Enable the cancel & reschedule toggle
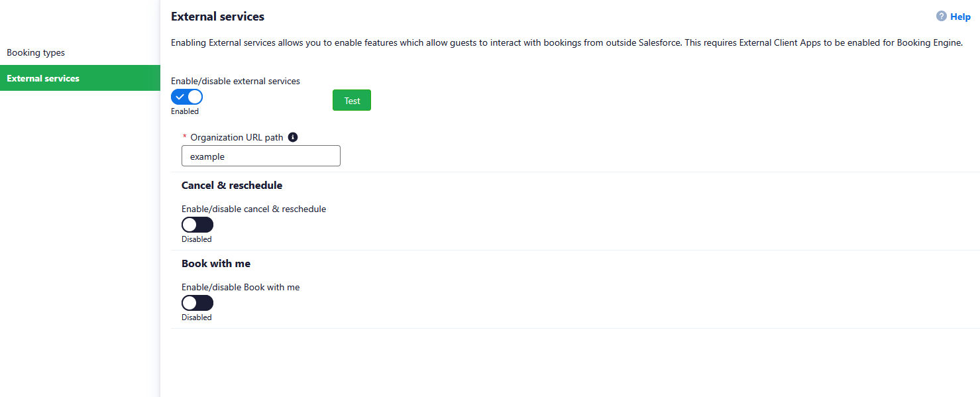Screen dimensions: 980x397 (197, 225)
